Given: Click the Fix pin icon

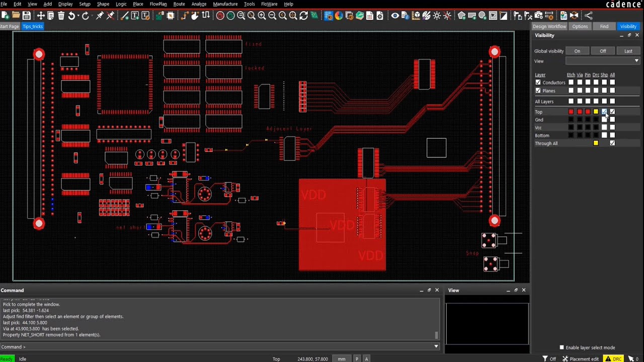Looking at the screenshot, I should tap(100, 16).
